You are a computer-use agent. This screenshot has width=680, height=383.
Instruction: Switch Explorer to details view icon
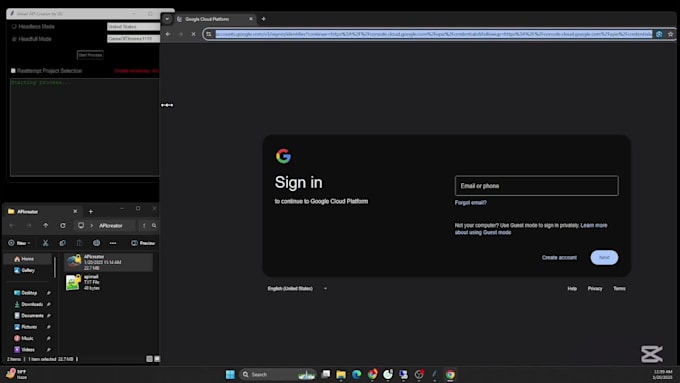(x=149, y=359)
